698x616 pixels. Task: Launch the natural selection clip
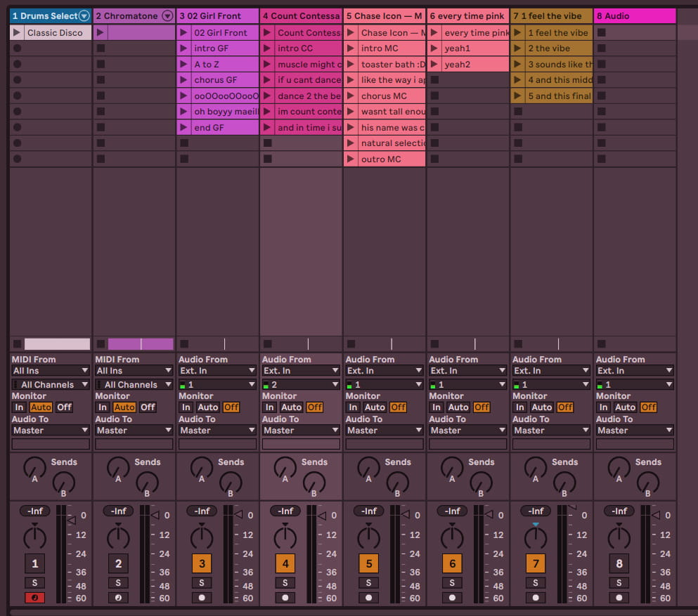(x=351, y=143)
